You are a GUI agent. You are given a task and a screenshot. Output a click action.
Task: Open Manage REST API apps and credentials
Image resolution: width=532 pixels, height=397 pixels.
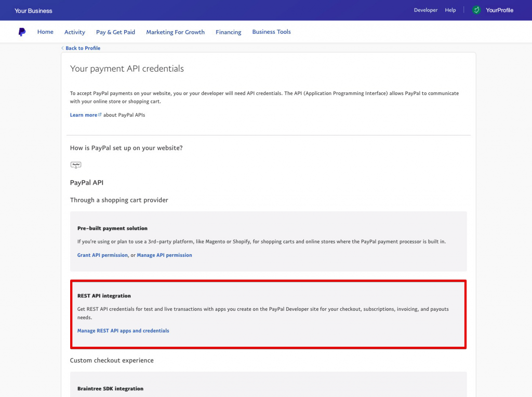coord(123,331)
